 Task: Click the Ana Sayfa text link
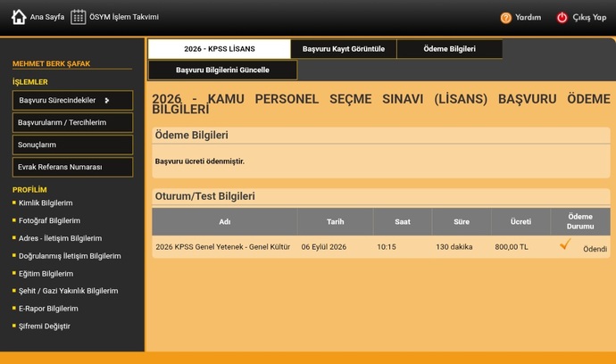[x=47, y=17]
